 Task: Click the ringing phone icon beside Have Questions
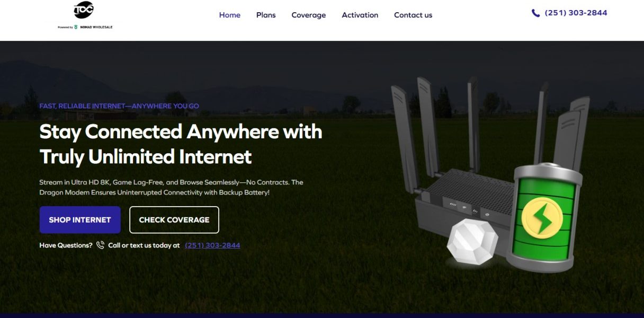tap(100, 245)
